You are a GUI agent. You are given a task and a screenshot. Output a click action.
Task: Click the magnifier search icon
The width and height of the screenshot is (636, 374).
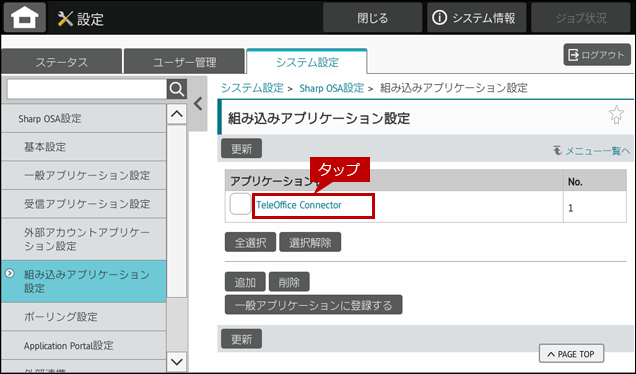[x=177, y=89]
